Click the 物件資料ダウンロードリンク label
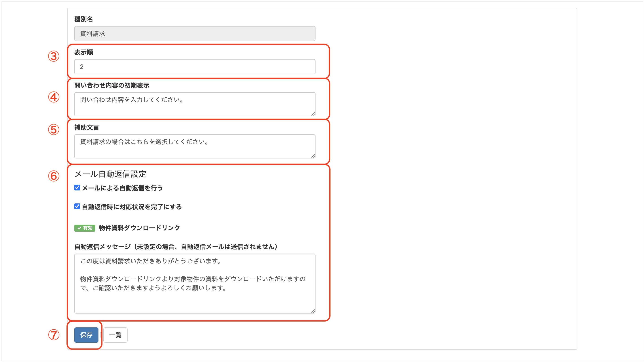 pyautogui.click(x=139, y=228)
